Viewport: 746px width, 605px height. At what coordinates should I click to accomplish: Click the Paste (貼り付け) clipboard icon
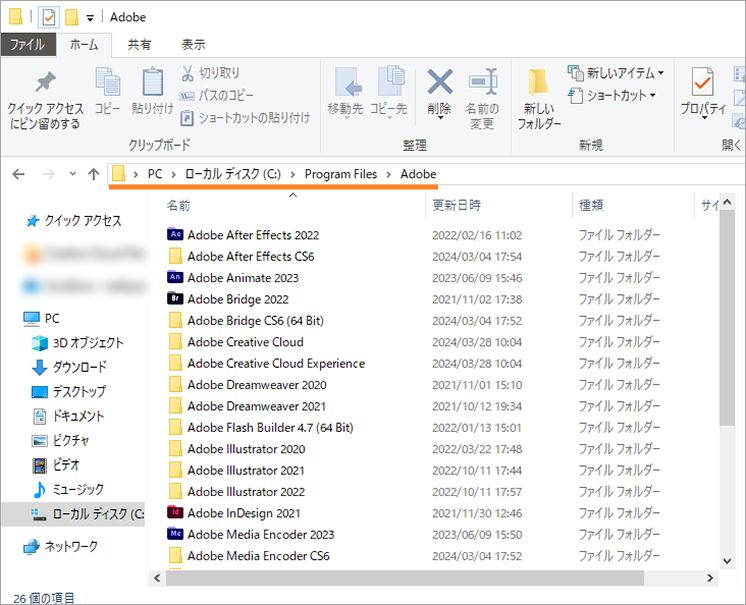coord(153,81)
